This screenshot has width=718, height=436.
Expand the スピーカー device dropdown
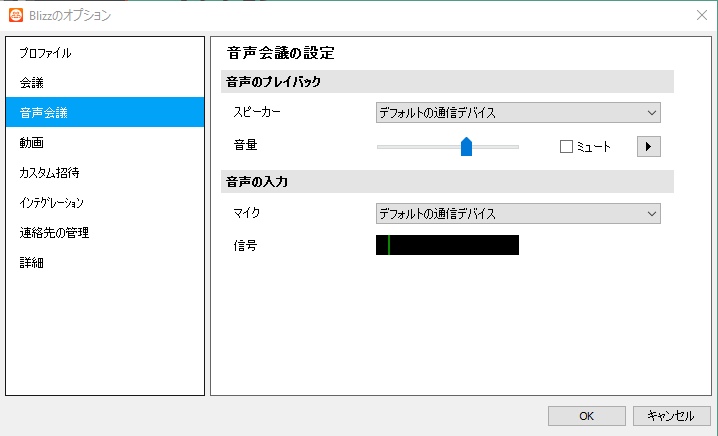coord(518,113)
